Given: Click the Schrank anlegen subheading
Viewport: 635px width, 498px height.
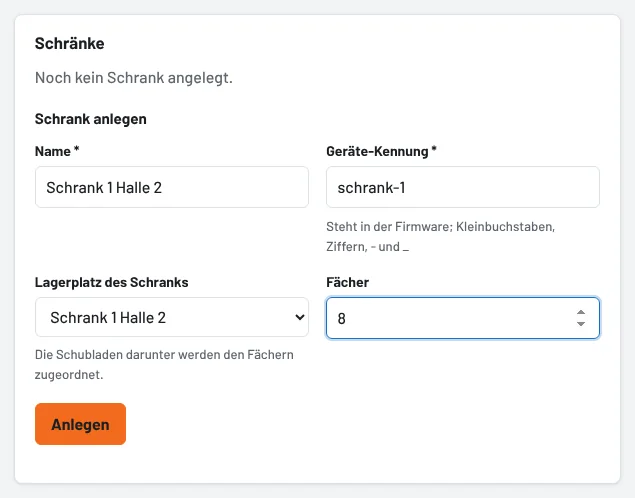Looking at the screenshot, I should [x=91, y=119].
